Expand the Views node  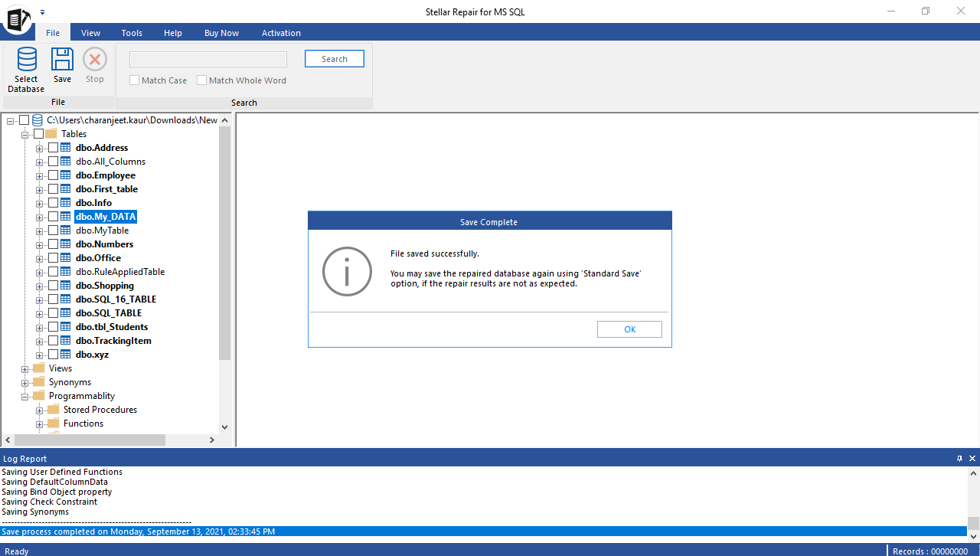click(x=25, y=368)
